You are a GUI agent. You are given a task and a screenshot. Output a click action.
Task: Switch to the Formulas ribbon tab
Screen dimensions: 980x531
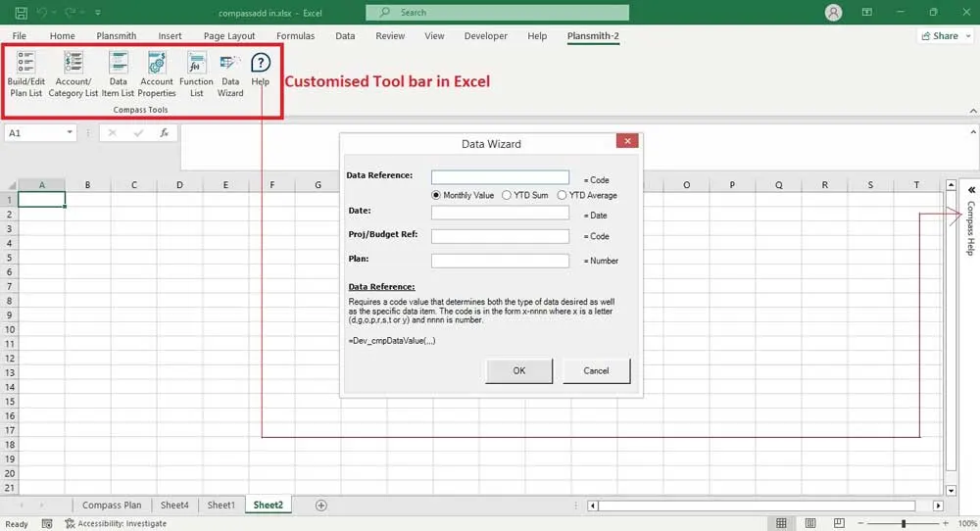tap(296, 35)
